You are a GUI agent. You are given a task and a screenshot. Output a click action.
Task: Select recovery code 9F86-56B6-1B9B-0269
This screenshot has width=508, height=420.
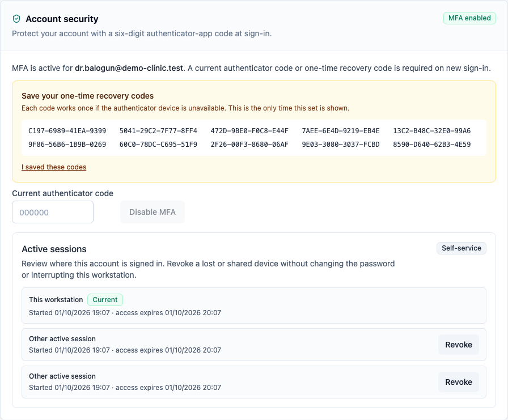[x=67, y=145]
